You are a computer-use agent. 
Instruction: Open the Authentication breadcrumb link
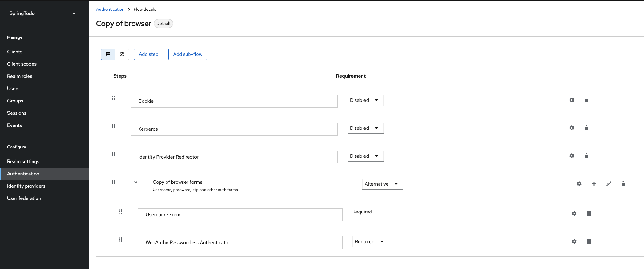110,9
